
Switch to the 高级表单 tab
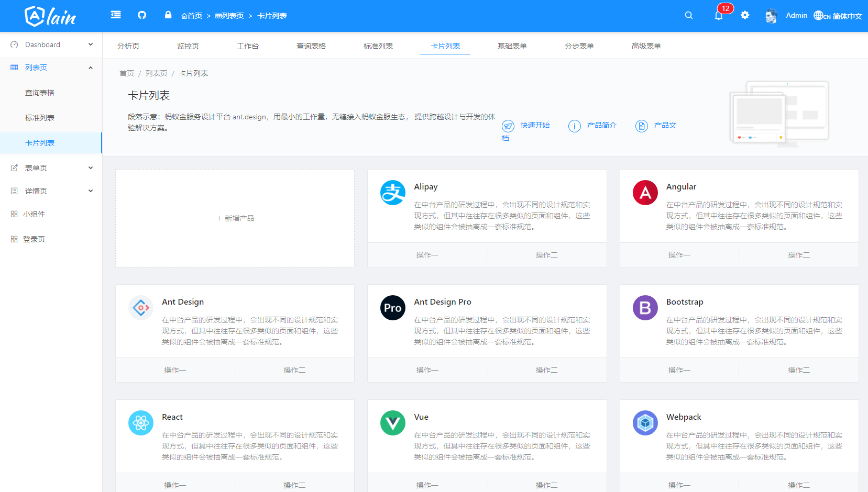646,46
